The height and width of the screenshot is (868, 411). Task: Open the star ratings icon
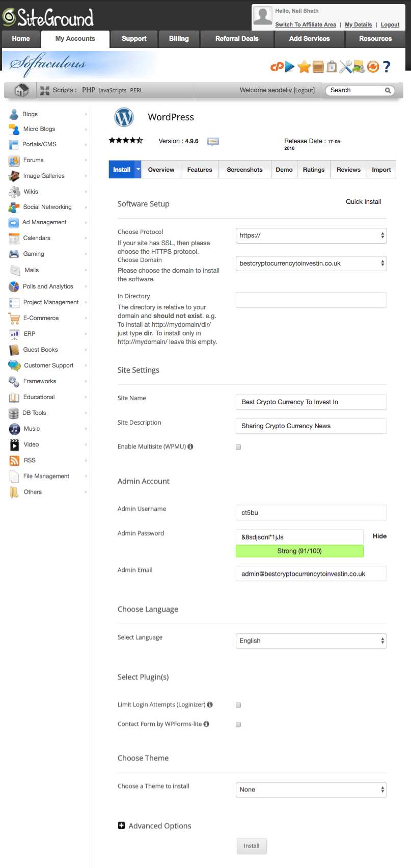304,66
